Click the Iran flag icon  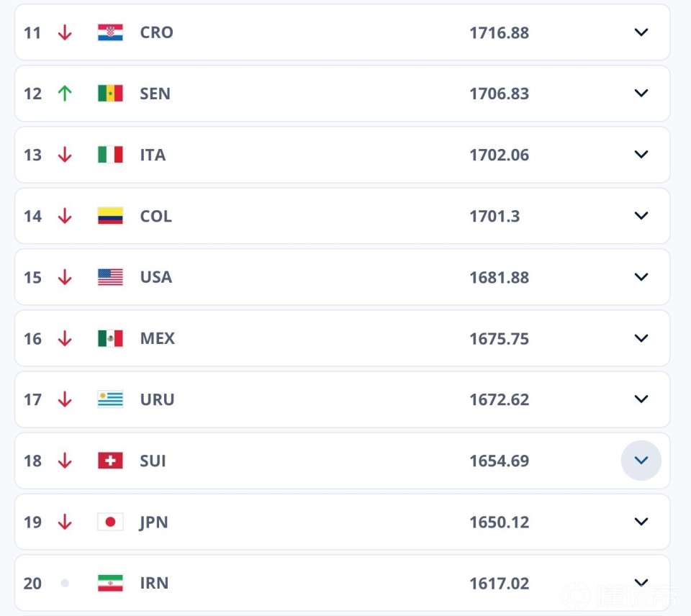pyautogui.click(x=110, y=583)
